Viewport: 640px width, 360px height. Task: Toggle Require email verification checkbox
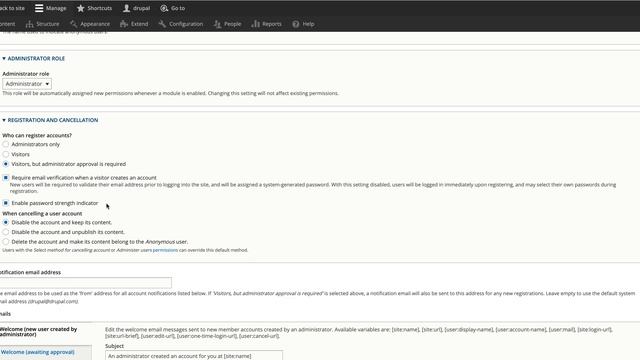(6, 178)
